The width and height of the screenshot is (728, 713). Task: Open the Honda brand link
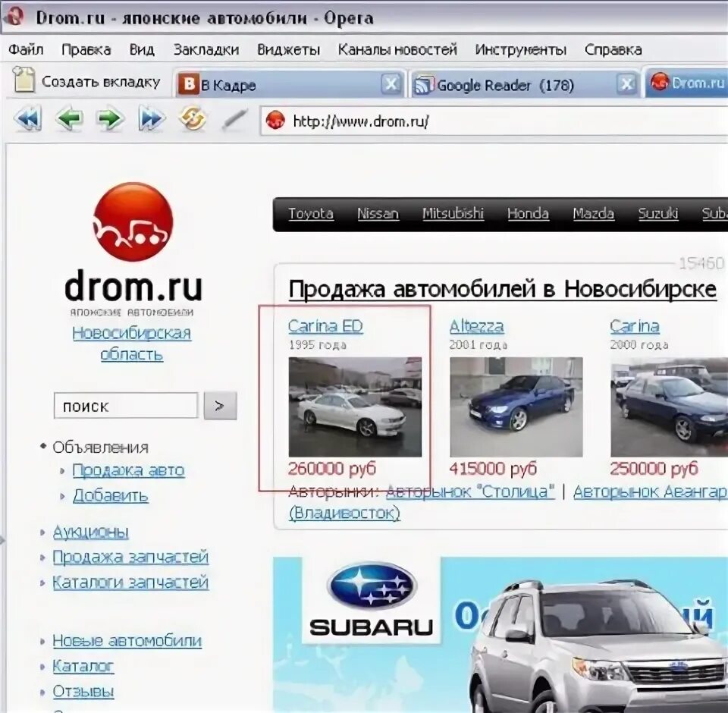coord(528,213)
